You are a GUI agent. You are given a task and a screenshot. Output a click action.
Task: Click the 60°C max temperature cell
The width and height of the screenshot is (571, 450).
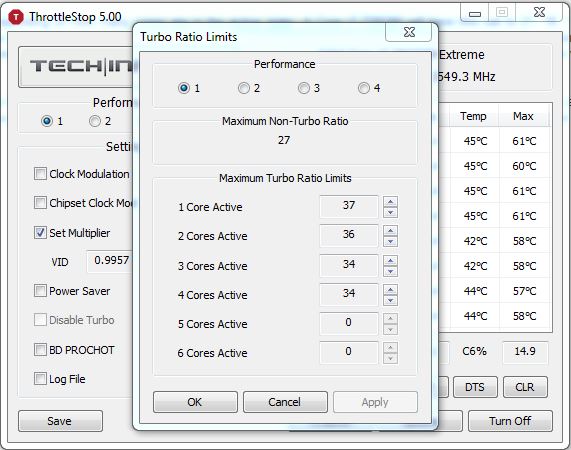524,166
